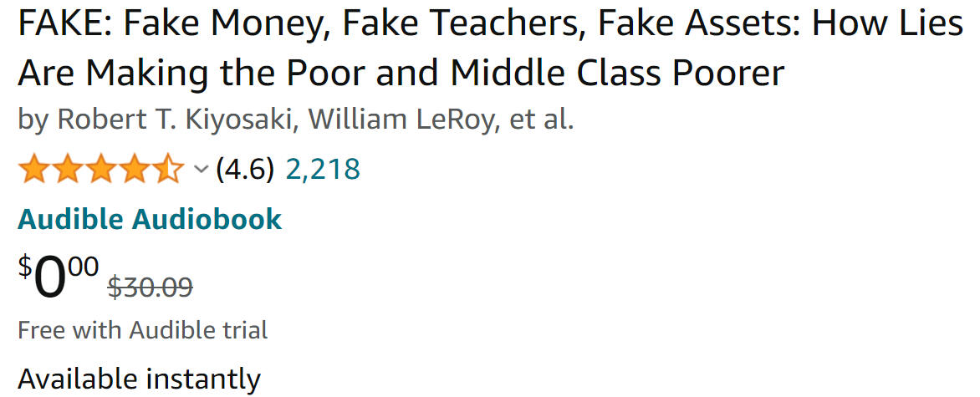980x397 pixels.
Task: Select the Audible Audiobook format link
Action: coord(150,219)
